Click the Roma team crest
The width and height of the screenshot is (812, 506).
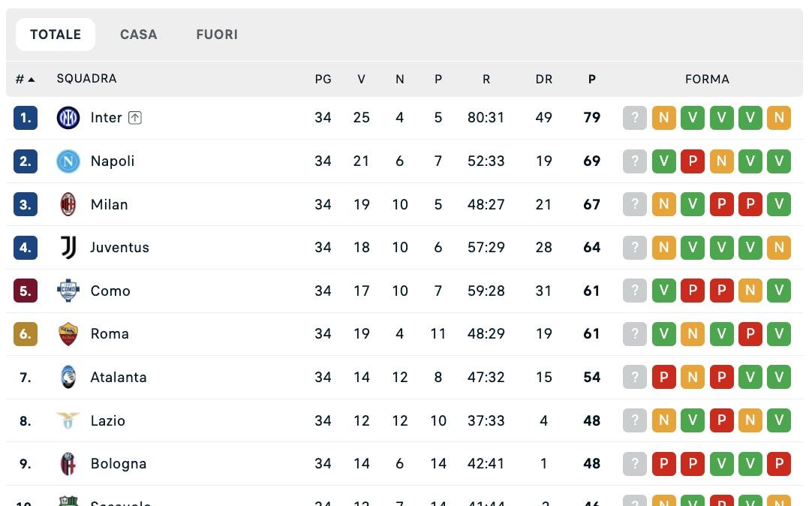[x=68, y=333]
